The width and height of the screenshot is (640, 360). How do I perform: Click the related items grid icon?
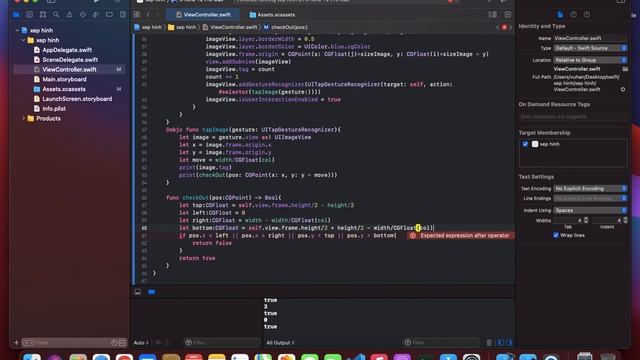pos(137,15)
